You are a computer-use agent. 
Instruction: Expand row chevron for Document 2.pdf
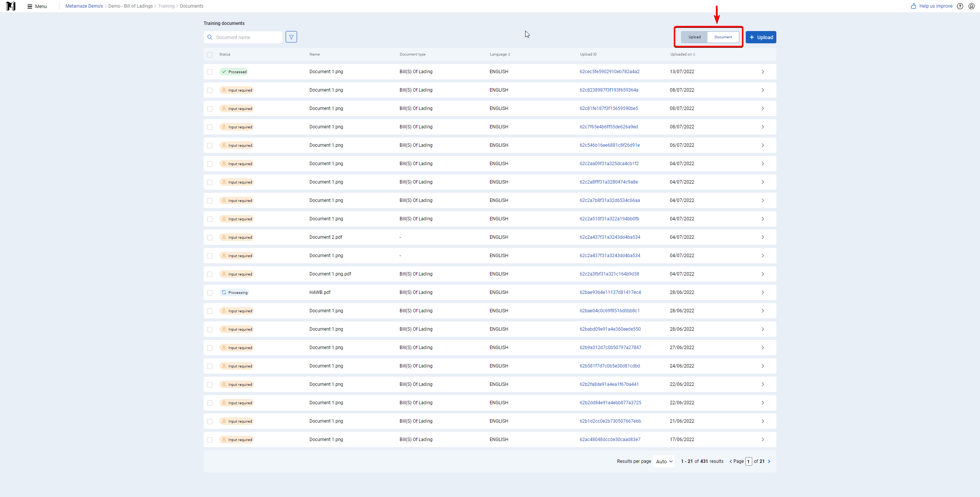point(763,237)
